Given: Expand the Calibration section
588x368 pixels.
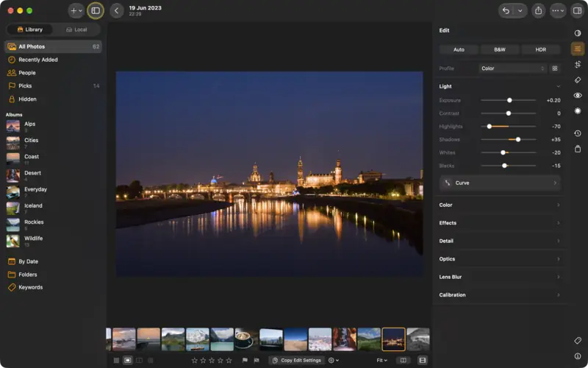Looking at the screenshot, I should [500, 295].
